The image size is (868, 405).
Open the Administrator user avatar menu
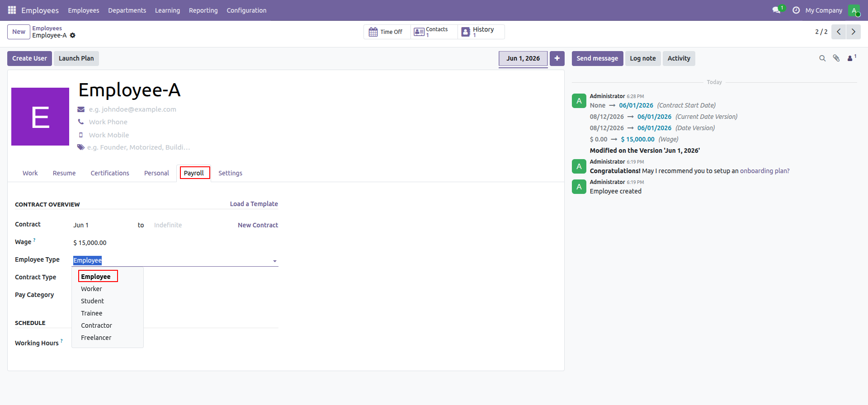pyautogui.click(x=854, y=10)
